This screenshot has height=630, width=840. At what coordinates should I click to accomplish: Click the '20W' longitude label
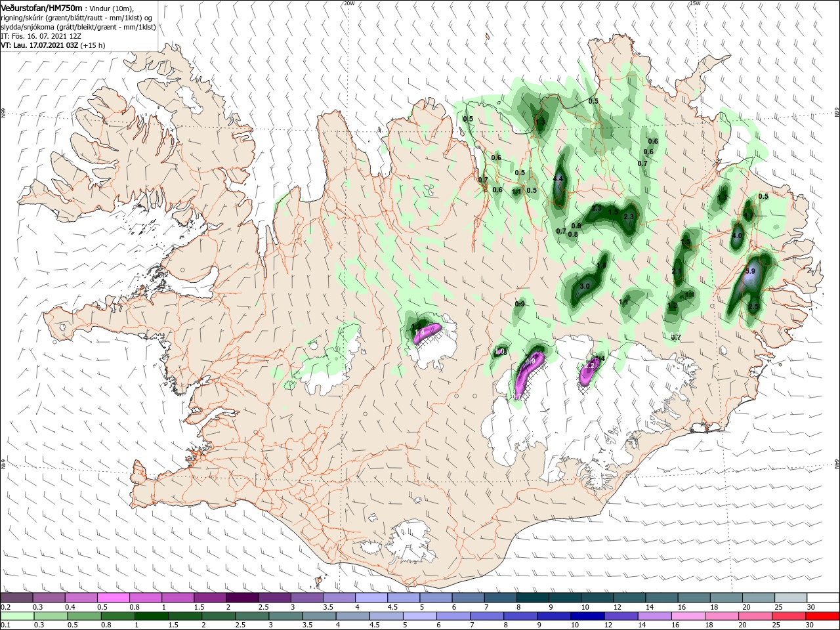[349, 3]
